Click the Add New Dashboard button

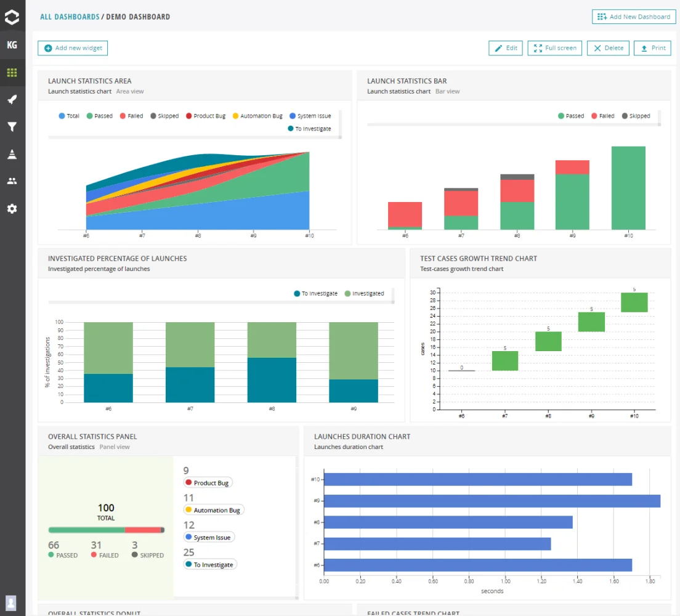click(x=634, y=17)
